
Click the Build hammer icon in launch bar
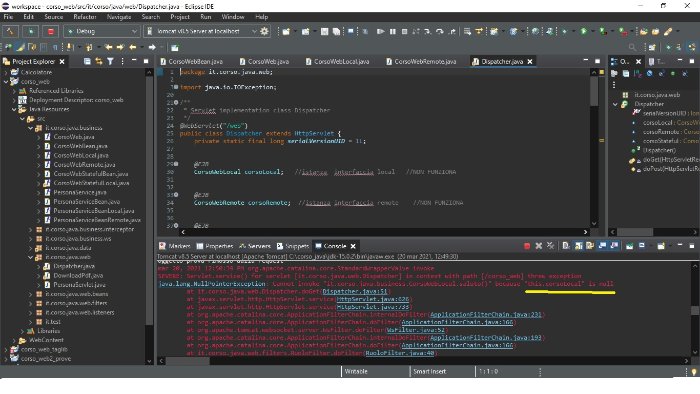[10, 31]
